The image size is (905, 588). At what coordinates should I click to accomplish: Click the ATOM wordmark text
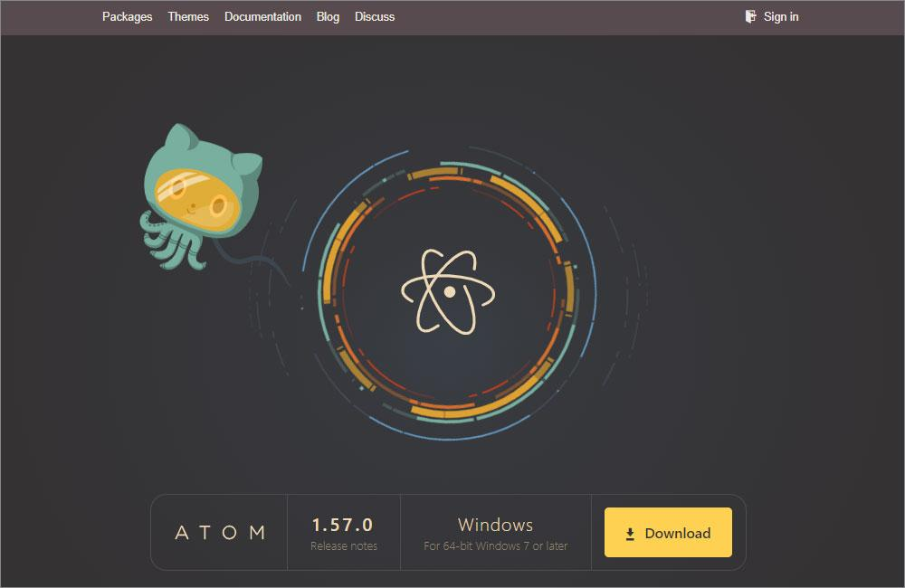pos(220,532)
